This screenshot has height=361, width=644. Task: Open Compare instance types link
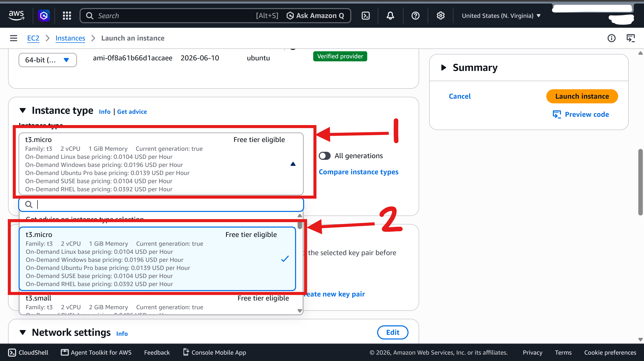[x=359, y=172]
